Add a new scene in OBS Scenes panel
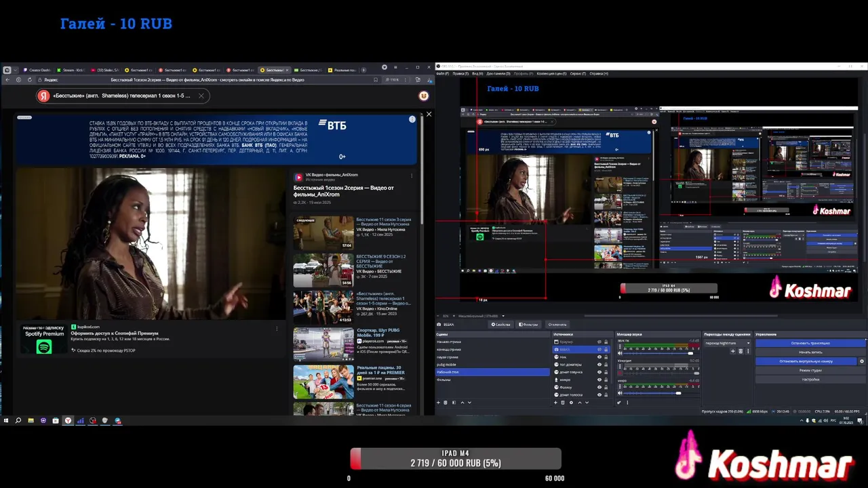 438,403
